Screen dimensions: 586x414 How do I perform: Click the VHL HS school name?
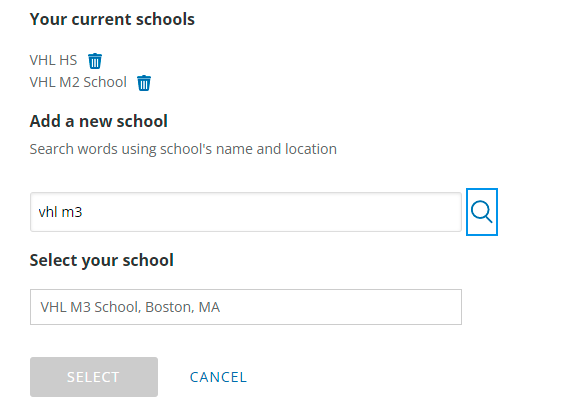(53, 60)
